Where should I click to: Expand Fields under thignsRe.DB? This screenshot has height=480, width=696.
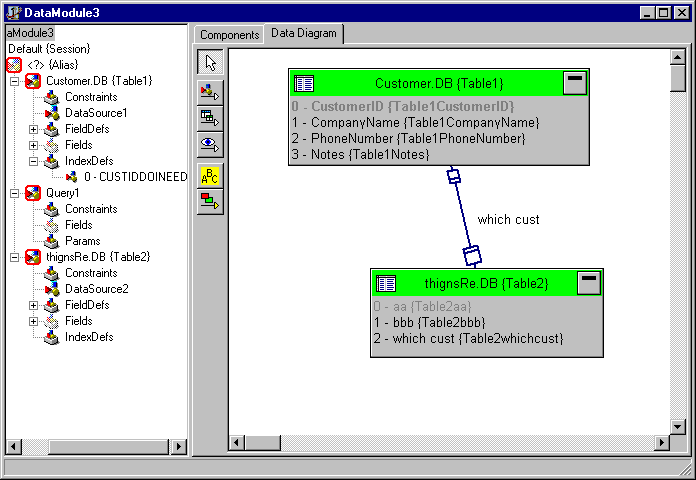point(33,321)
